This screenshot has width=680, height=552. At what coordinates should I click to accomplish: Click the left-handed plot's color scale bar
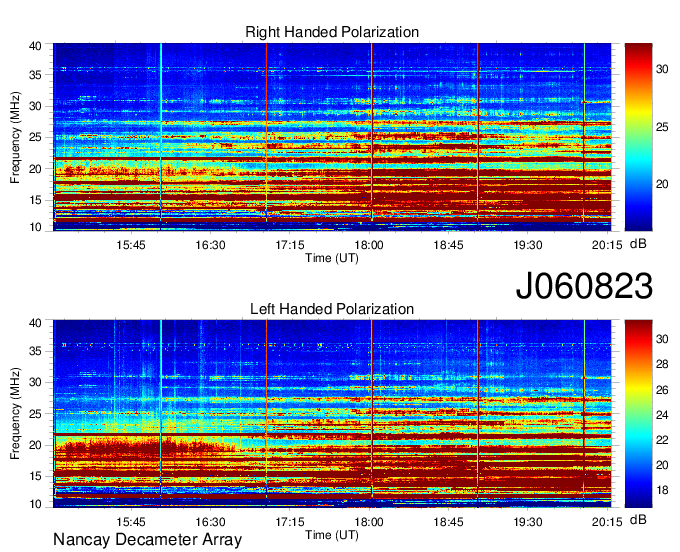point(638,414)
